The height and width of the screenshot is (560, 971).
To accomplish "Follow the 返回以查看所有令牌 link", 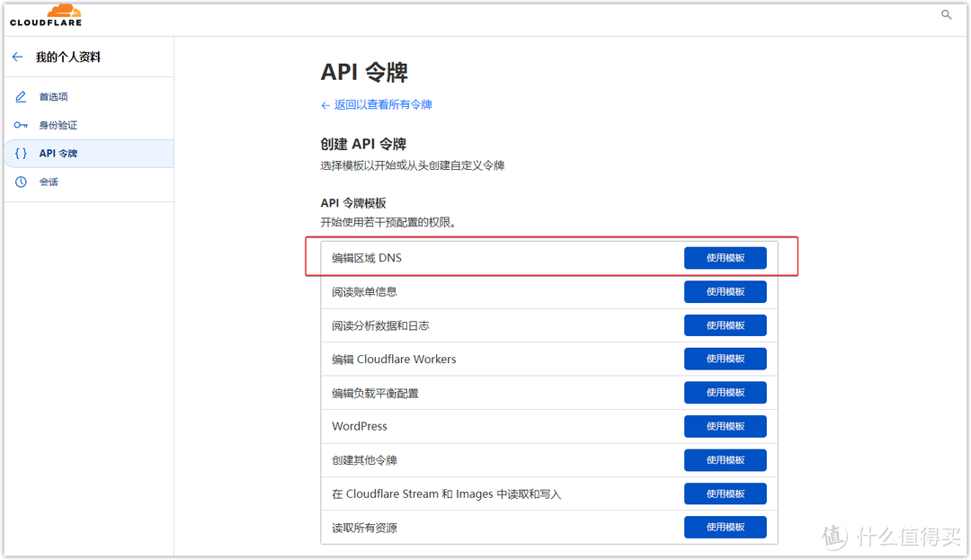I will coord(377,105).
